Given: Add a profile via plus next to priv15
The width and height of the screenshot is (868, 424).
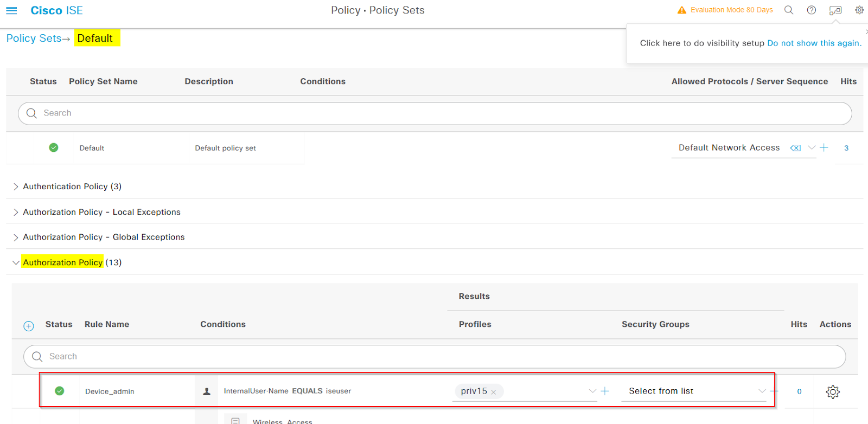Looking at the screenshot, I should coord(605,391).
